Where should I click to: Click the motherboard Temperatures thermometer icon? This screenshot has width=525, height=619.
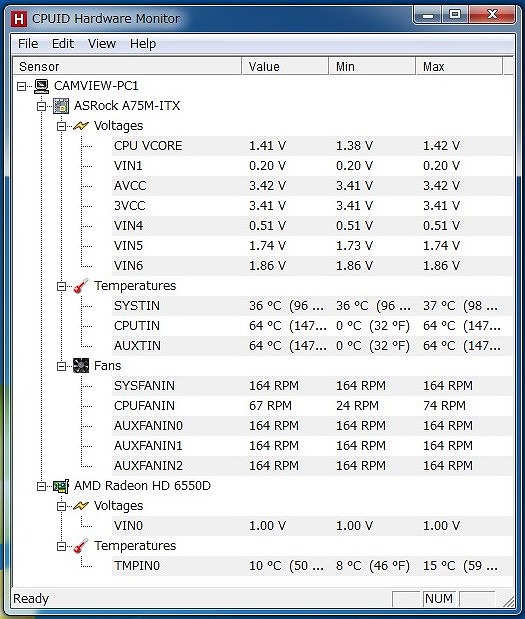[x=81, y=286]
